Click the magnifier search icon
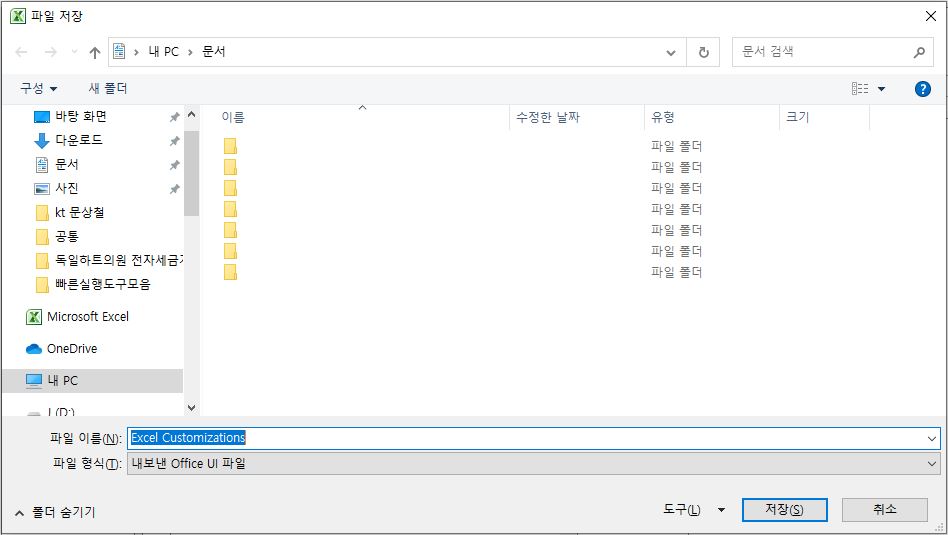Viewport: 948px width, 535px height. click(x=920, y=53)
